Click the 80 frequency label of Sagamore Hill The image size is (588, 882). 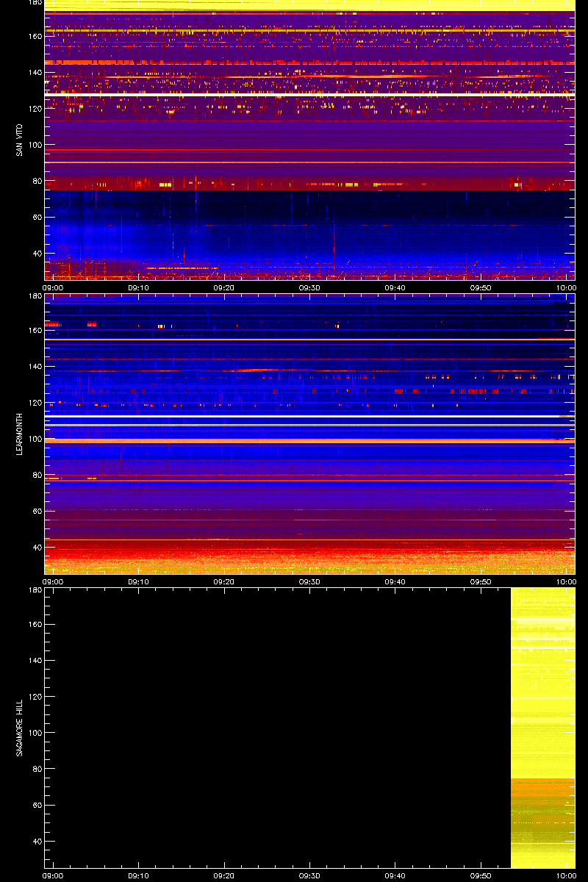(x=37, y=769)
